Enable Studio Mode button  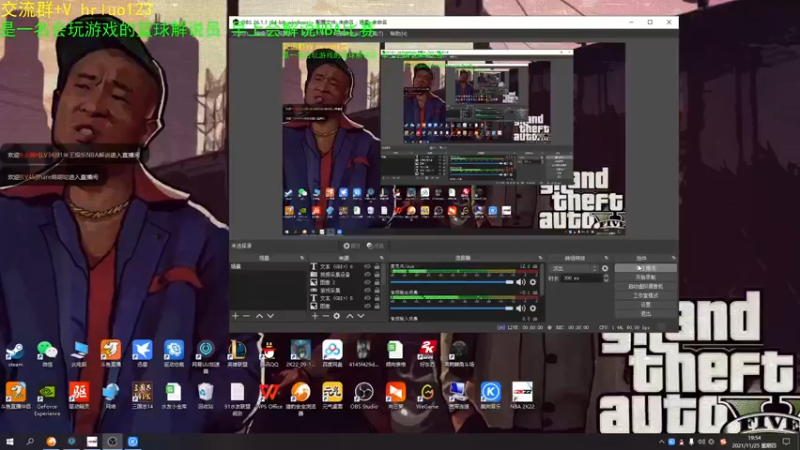pos(645,295)
